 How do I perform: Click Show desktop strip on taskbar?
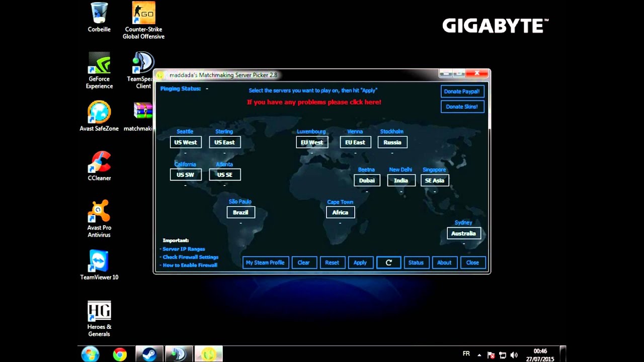tap(563, 354)
